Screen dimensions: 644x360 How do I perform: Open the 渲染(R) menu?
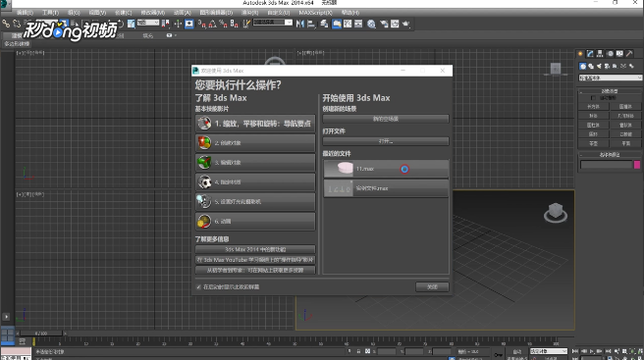pos(249,13)
